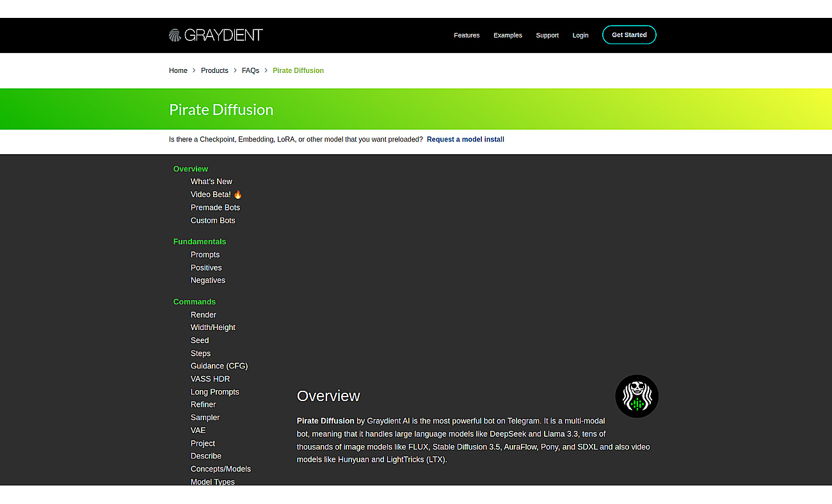Open the Prompts sidebar link
Screen dimensions: 832x504
[205, 255]
